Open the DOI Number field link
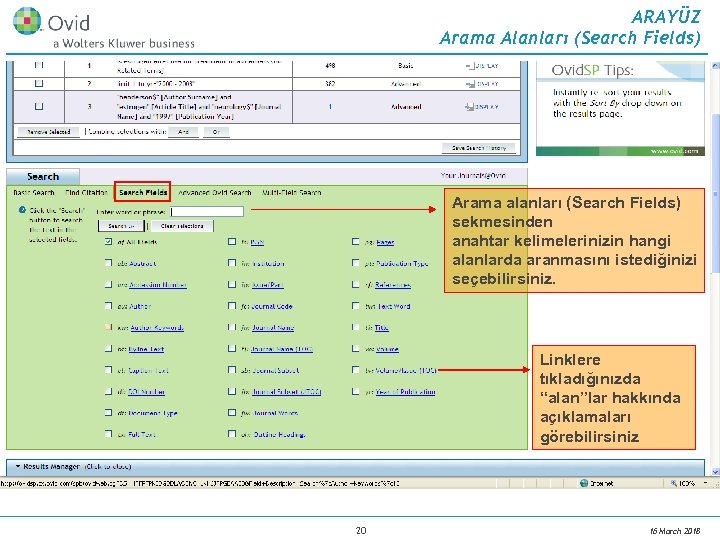 point(146,392)
